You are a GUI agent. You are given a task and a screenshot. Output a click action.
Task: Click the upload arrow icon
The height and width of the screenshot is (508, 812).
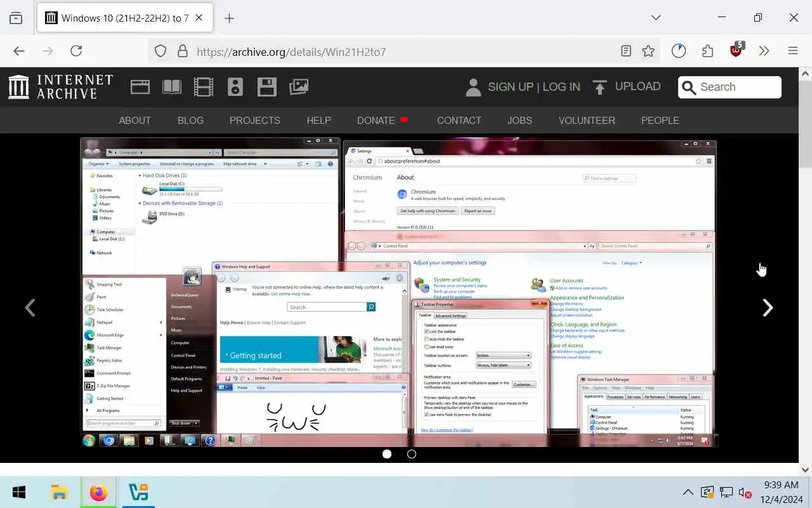(x=600, y=87)
